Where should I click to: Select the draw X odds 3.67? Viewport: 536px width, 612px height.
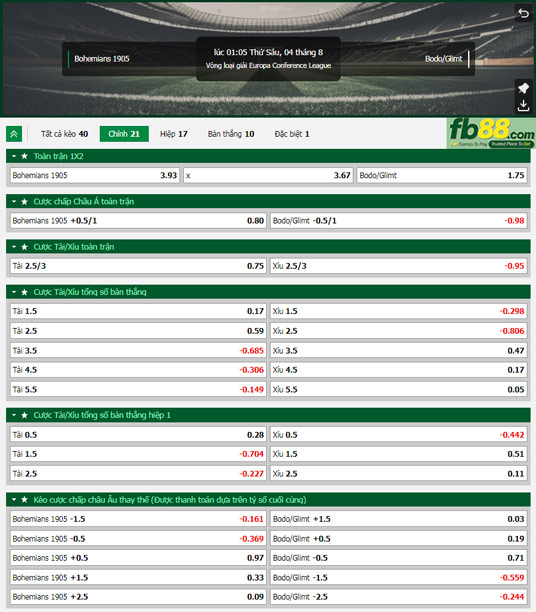click(268, 175)
